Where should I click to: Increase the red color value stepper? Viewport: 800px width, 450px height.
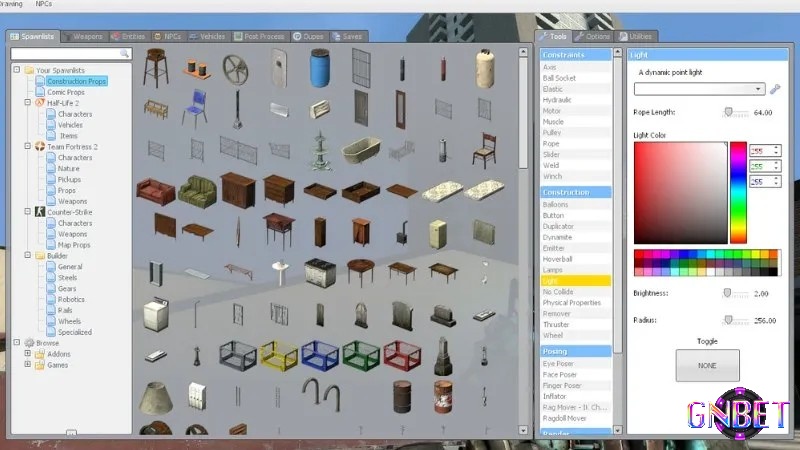click(776, 148)
